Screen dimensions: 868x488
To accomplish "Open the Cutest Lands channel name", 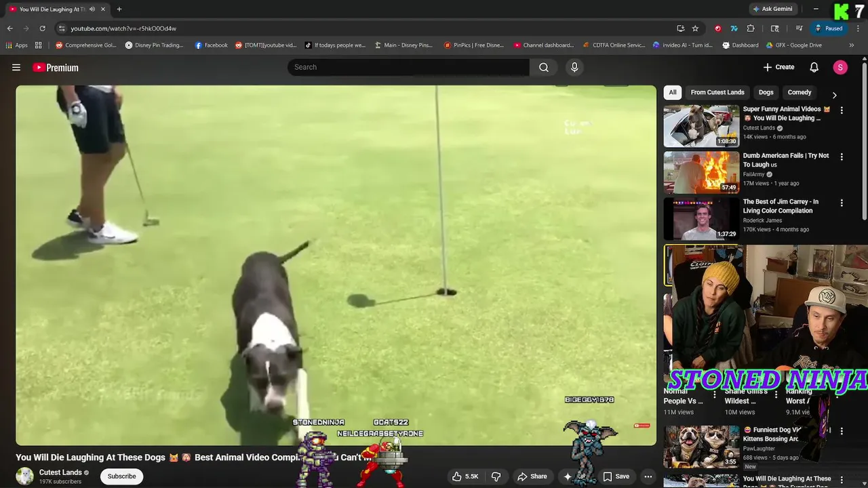I will coord(60,472).
